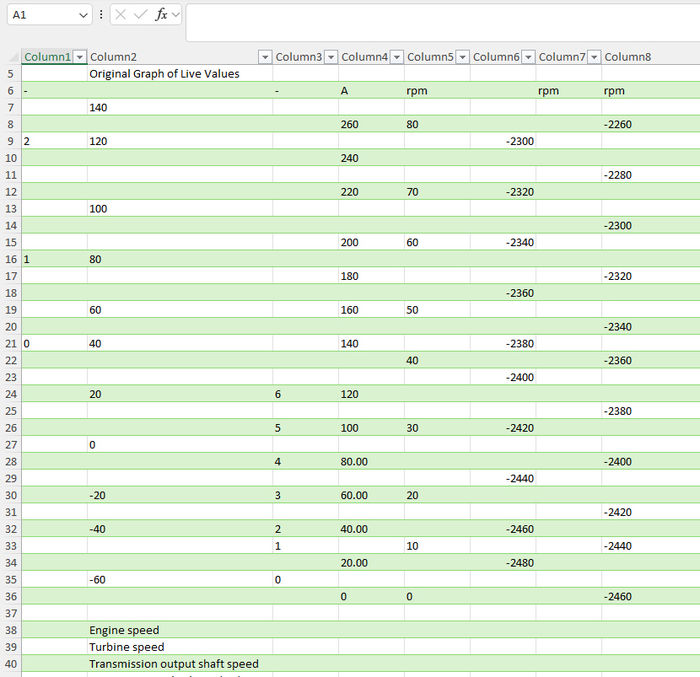The width and height of the screenshot is (700, 677).
Task: Select the 60.00 cell in row 30
Action: coord(371,495)
